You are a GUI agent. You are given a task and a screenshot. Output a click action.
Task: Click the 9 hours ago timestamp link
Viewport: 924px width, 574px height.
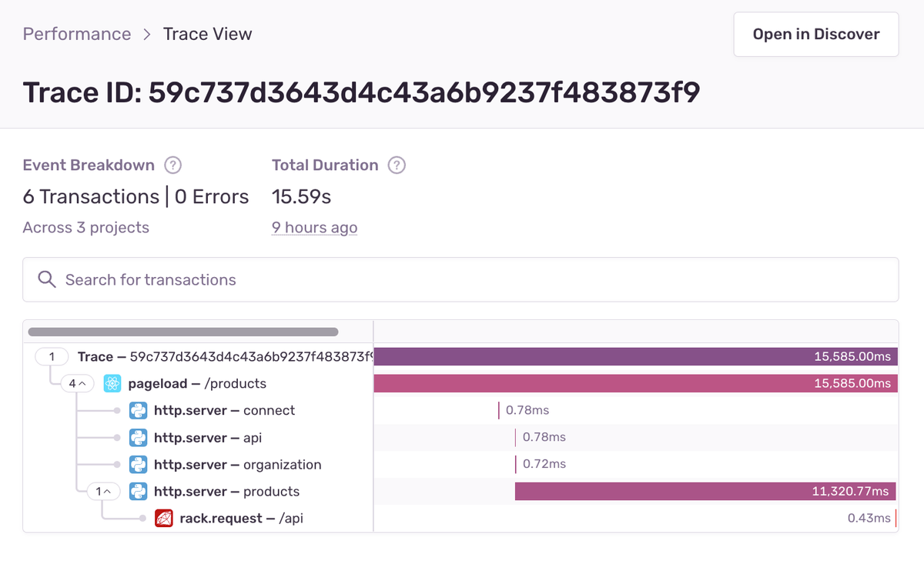pos(314,228)
